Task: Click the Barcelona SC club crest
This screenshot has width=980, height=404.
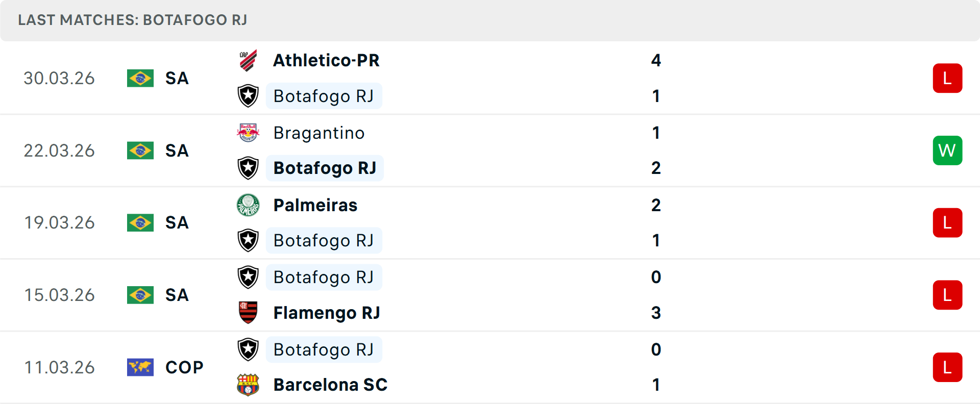Action: [248, 385]
